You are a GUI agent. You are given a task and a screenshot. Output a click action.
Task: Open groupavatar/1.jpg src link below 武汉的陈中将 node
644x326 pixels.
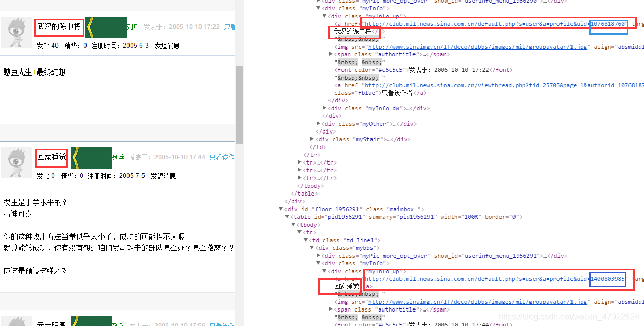click(478, 47)
